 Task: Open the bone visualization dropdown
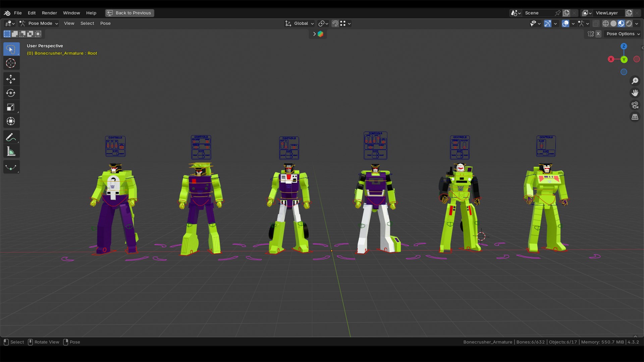pyautogui.click(x=584, y=23)
